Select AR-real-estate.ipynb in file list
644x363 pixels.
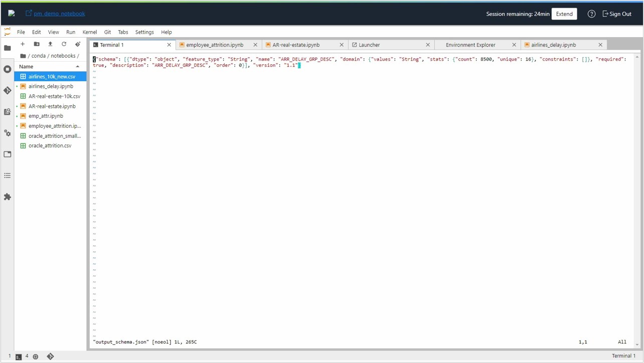tap(50, 106)
